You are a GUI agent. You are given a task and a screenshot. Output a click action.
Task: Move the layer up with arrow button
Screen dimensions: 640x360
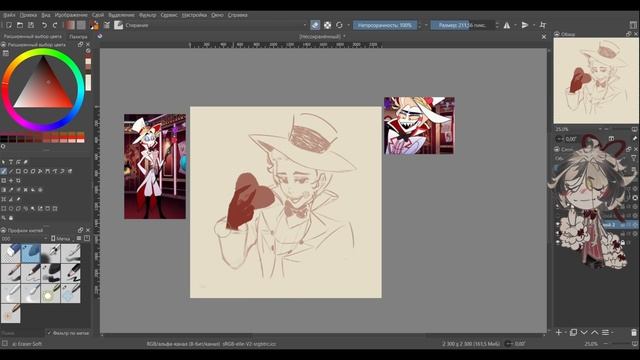pos(595,333)
